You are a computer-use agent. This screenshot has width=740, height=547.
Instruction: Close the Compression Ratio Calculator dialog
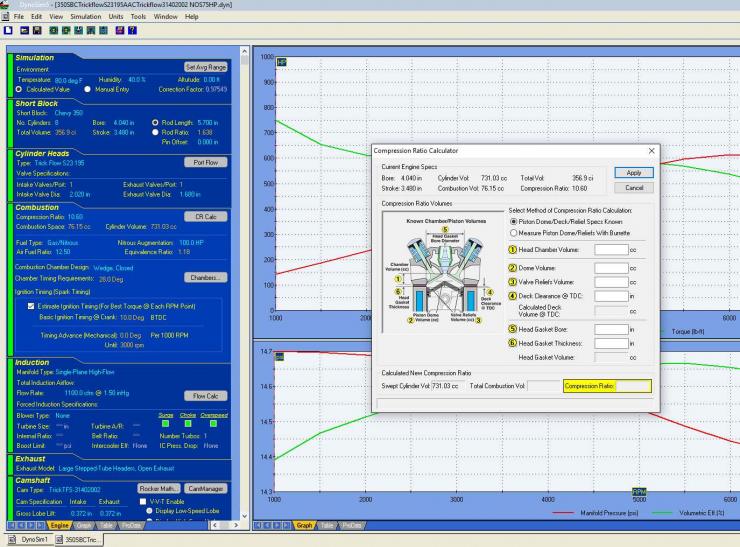(x=651, y=151)
